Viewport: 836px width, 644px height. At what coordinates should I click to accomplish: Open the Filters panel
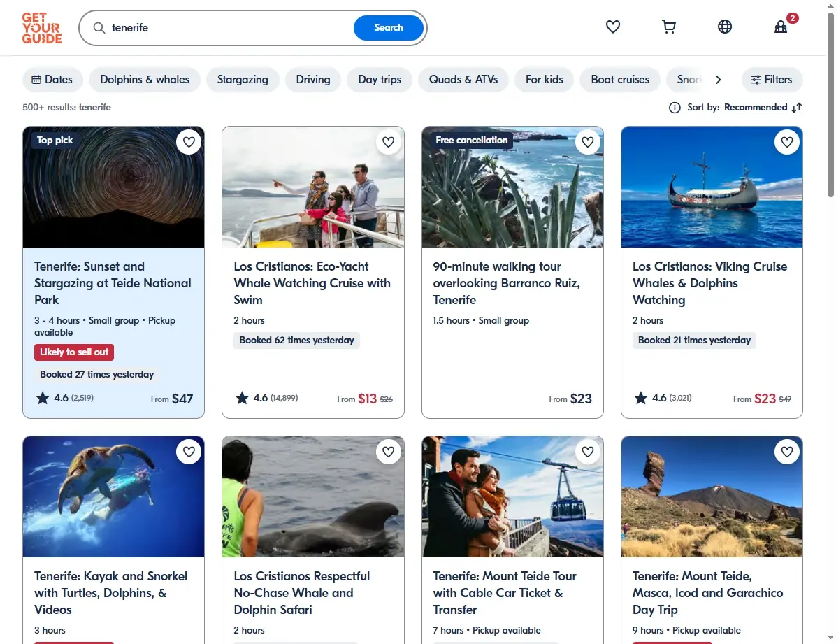772,80
